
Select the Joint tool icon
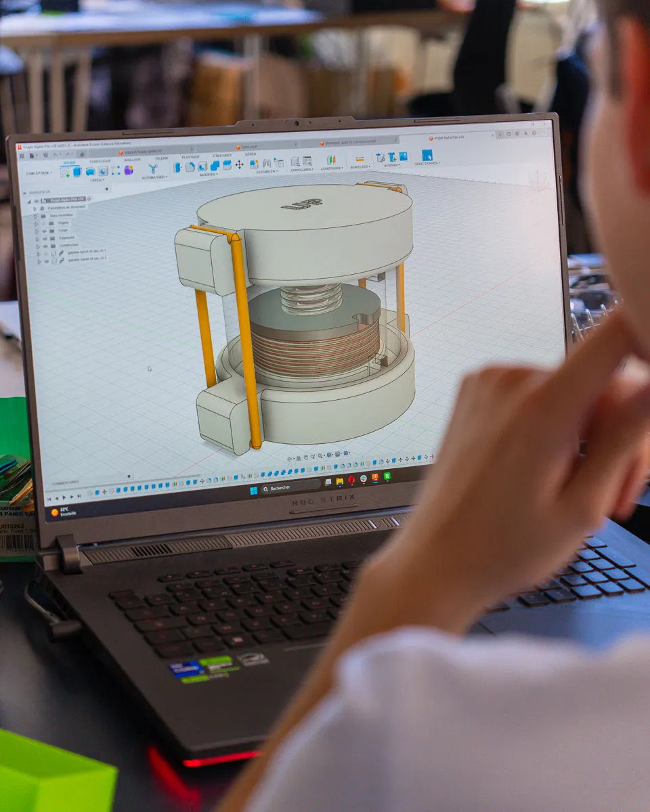tap(267, 163)
